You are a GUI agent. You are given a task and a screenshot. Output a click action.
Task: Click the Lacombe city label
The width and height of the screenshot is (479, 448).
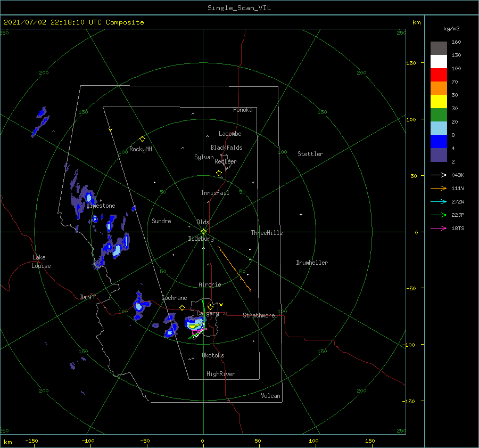230,134
